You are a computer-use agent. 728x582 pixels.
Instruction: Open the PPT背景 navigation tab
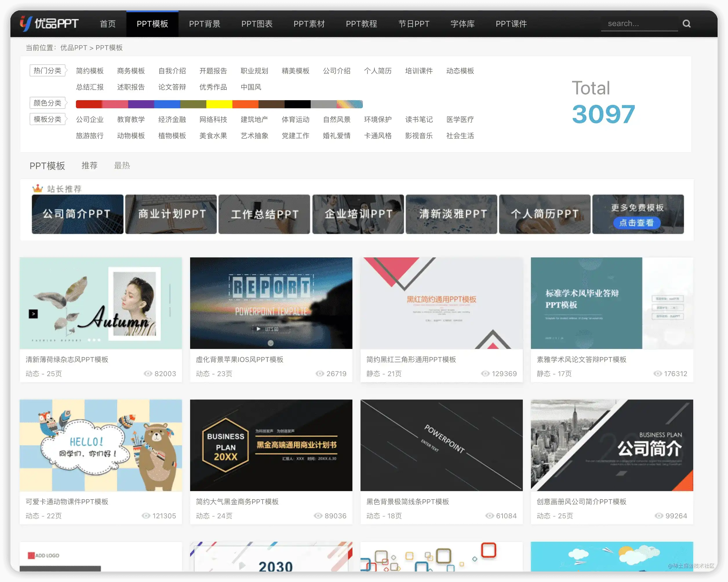pyautogui.click(x=205, y=24)
